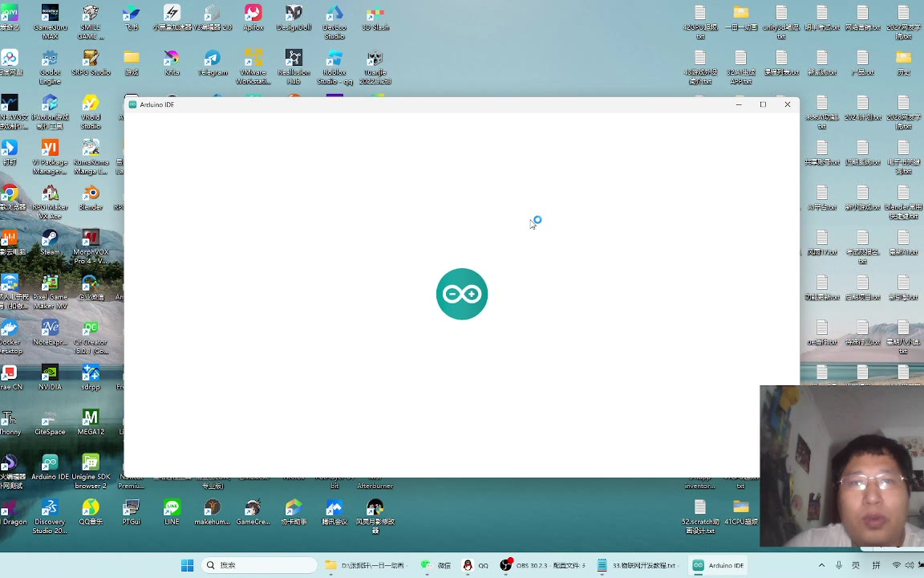924x578 pixels.
Task: Maximize the Arduino IDE window
Action: (763, 104)
